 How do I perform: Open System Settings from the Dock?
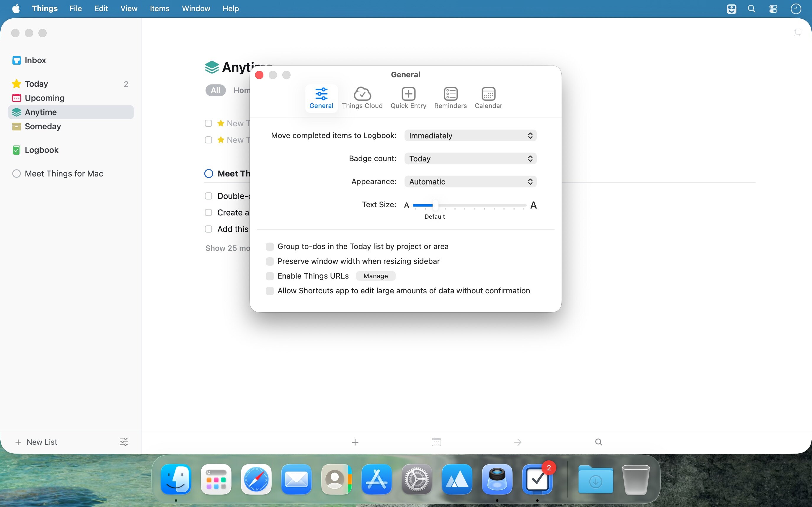point(417,479)
